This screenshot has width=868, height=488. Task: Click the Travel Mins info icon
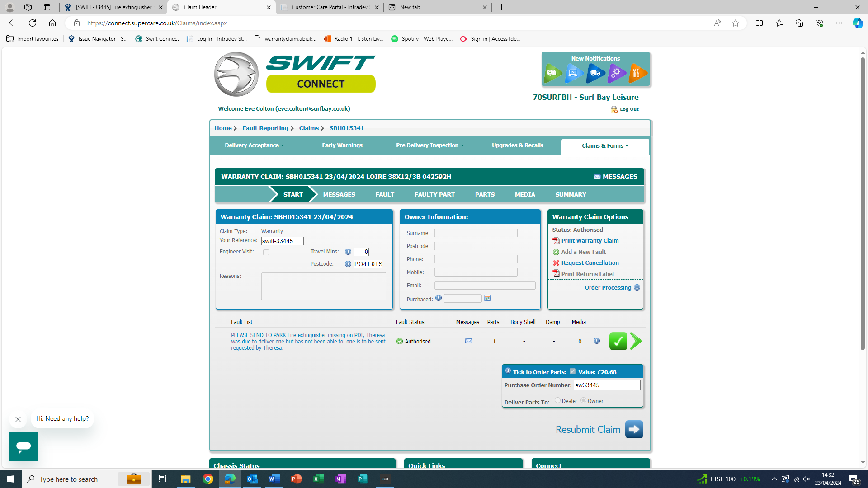point(348,252)
